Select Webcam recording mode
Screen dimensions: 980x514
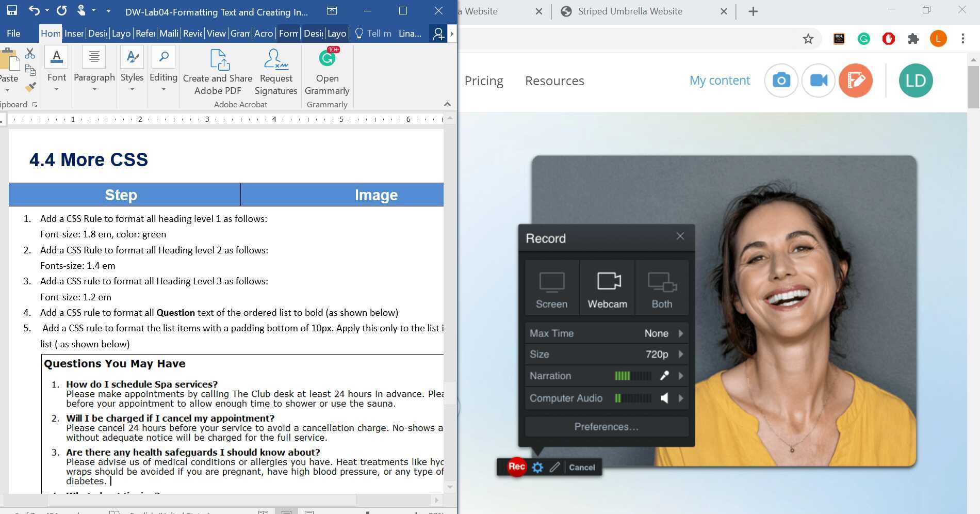click(607, 288)
